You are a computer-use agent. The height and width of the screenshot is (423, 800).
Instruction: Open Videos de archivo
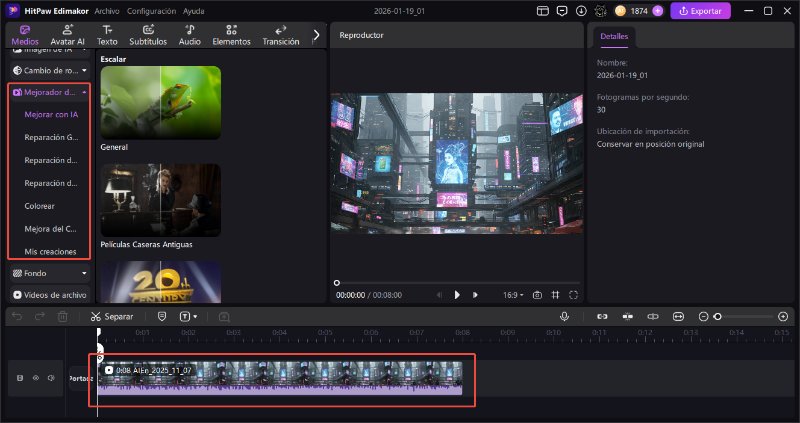click(x=49, y=295)
